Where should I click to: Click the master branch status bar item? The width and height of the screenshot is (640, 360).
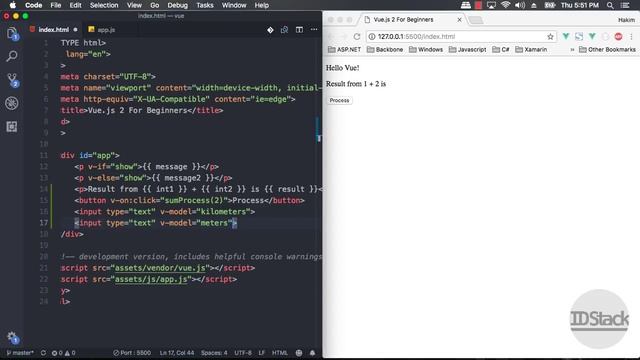pyautogui.click(x=20, y=353)
